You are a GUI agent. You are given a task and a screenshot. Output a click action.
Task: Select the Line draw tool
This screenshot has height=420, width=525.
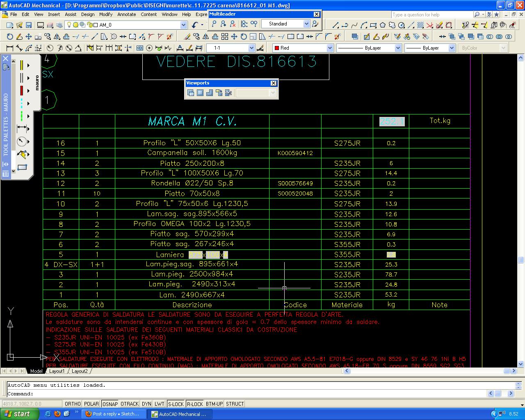tap(336, 25)
